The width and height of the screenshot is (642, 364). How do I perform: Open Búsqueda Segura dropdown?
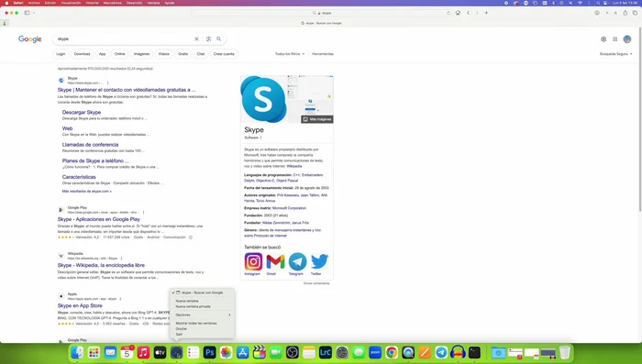click(x=615, y=54)
